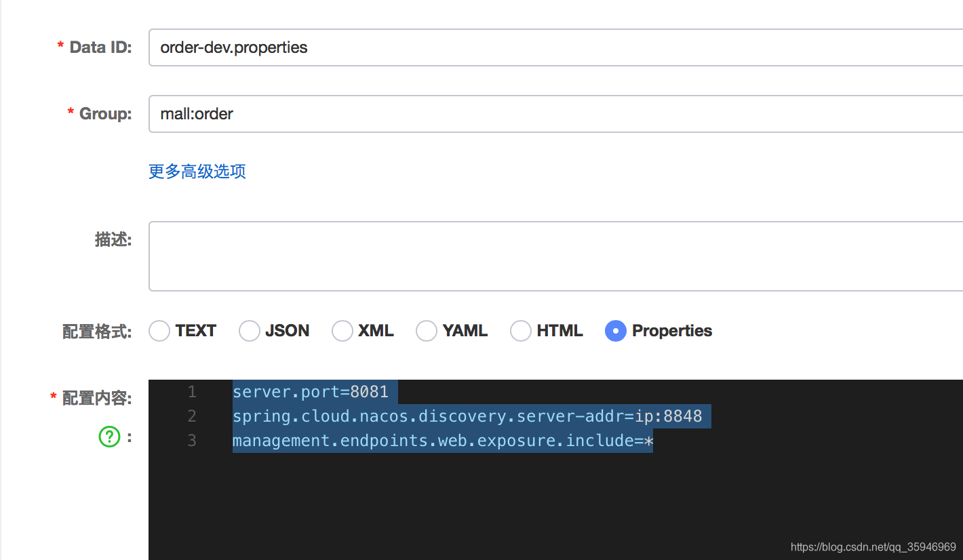Click the Group label
The image size is (963, 560).
pos(106,114)
